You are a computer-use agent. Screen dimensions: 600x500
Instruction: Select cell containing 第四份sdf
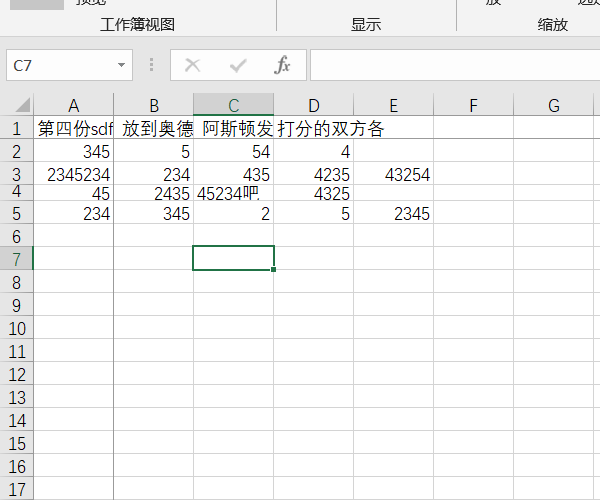tap(73, 128)
